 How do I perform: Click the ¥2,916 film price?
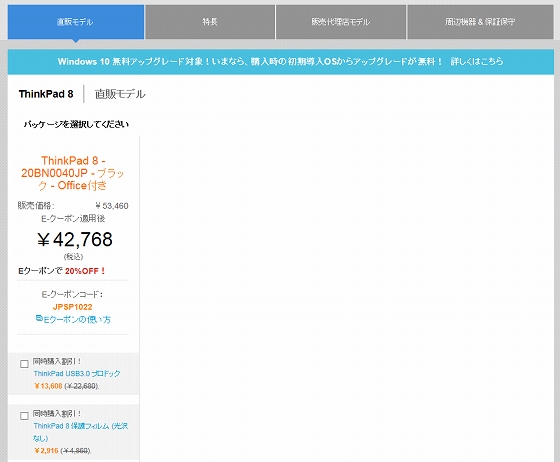coord(46,451)
